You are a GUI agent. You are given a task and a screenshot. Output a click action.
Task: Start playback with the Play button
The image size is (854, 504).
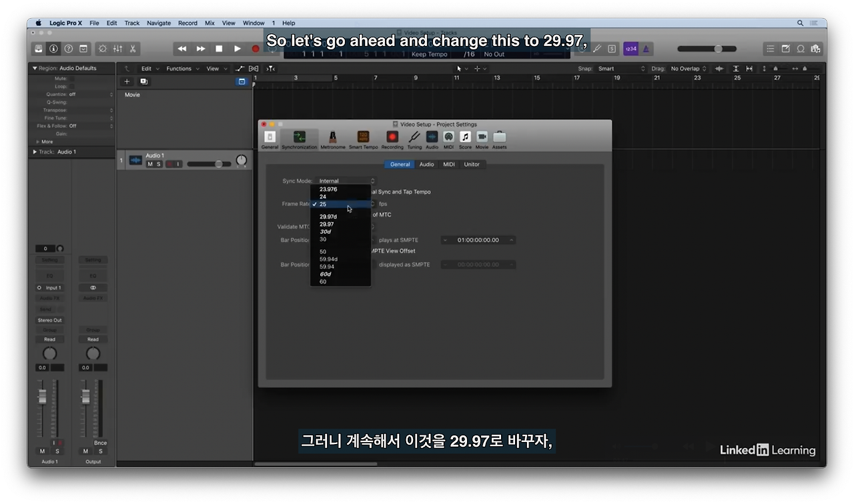(238, 49)
